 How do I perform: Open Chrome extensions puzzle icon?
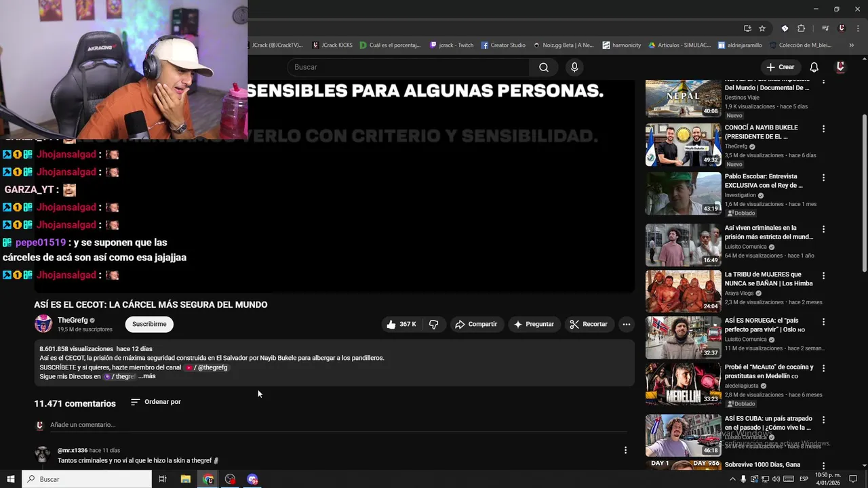[802, 28]
